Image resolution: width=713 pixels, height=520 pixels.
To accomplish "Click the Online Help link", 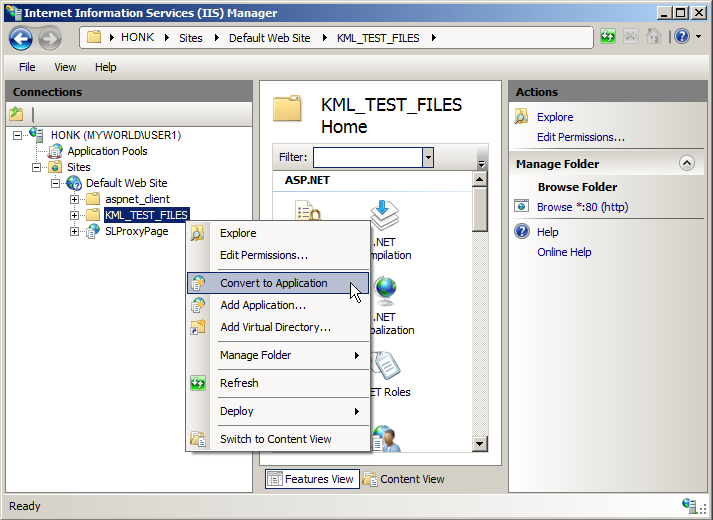I will [564, 252].
